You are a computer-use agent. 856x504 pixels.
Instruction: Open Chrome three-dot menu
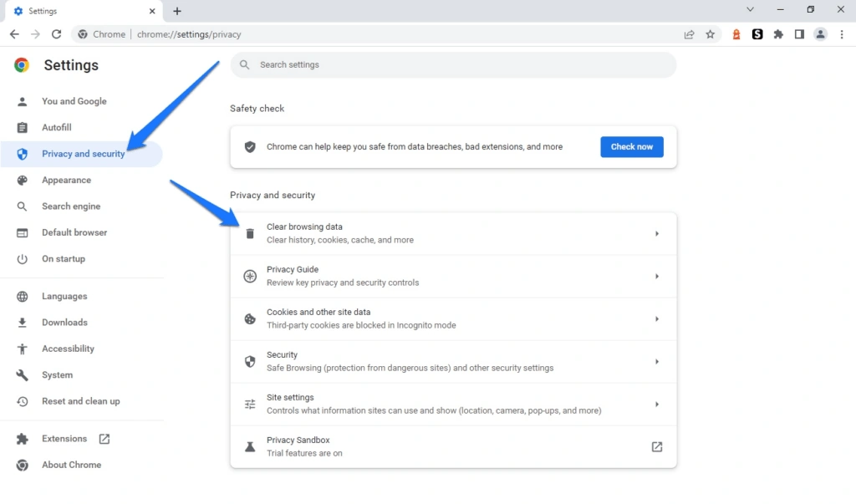click(x=842, y=34)
